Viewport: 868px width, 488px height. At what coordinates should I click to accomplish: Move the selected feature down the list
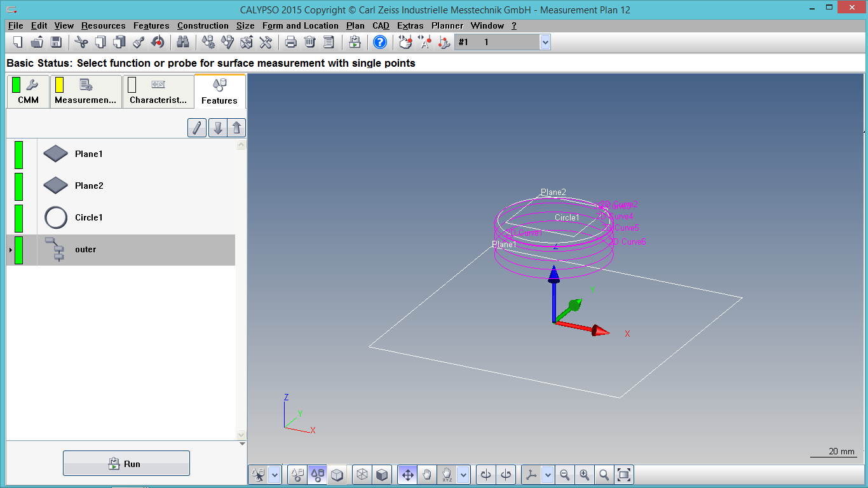point(217,128)
